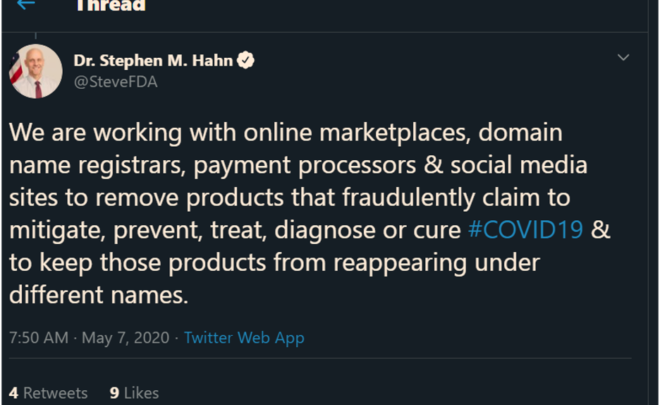Click the Thread heading
Screen dimensions: 660x405
pyautogui.click(x=110, y=6)
